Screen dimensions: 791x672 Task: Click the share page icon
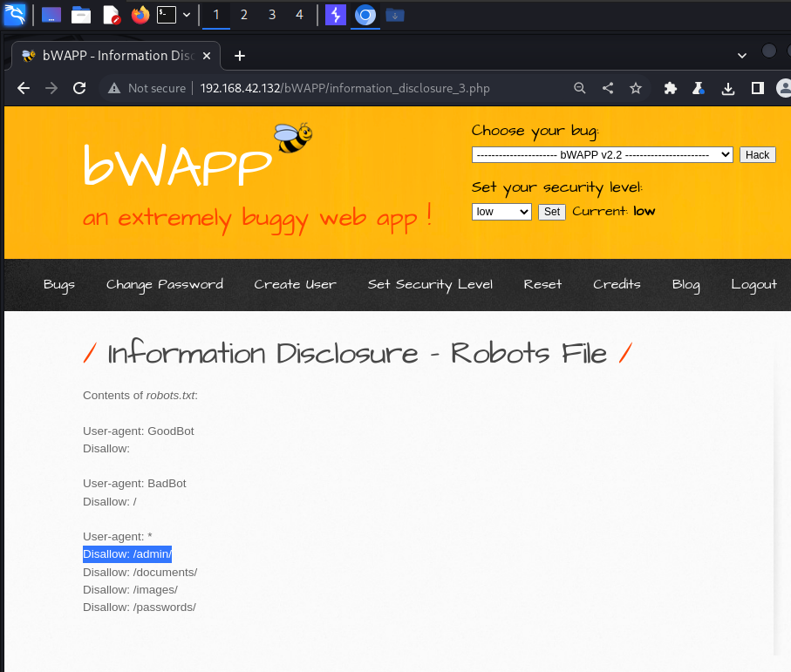coord(608,88)
